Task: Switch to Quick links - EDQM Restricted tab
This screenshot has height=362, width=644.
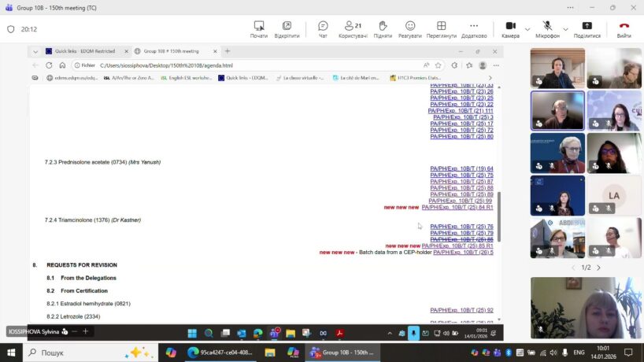Action: tap(83, 51)
